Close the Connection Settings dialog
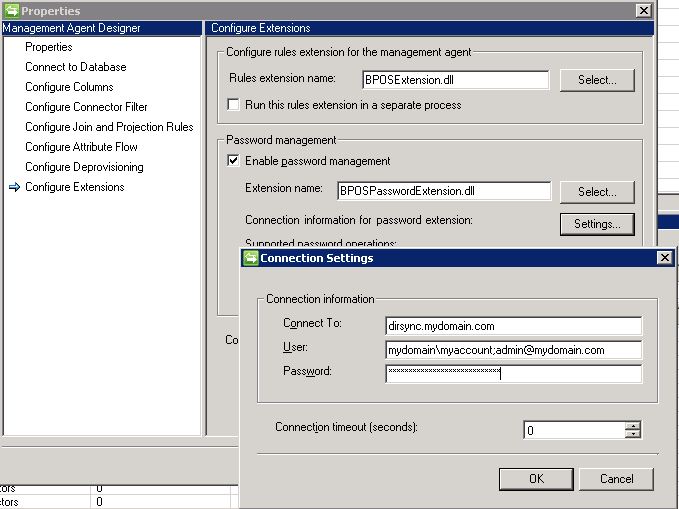The image size is (679, 509). (x=664, y=258)
